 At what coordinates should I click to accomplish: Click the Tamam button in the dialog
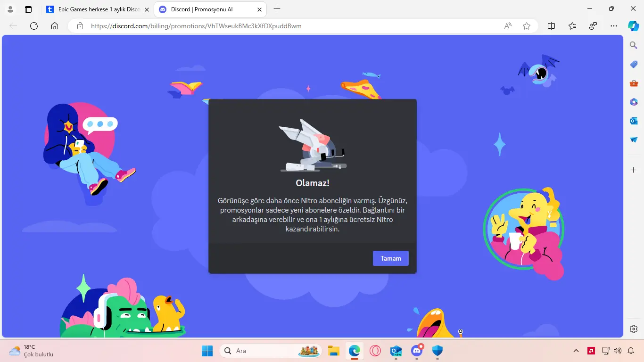coord(390,258)
